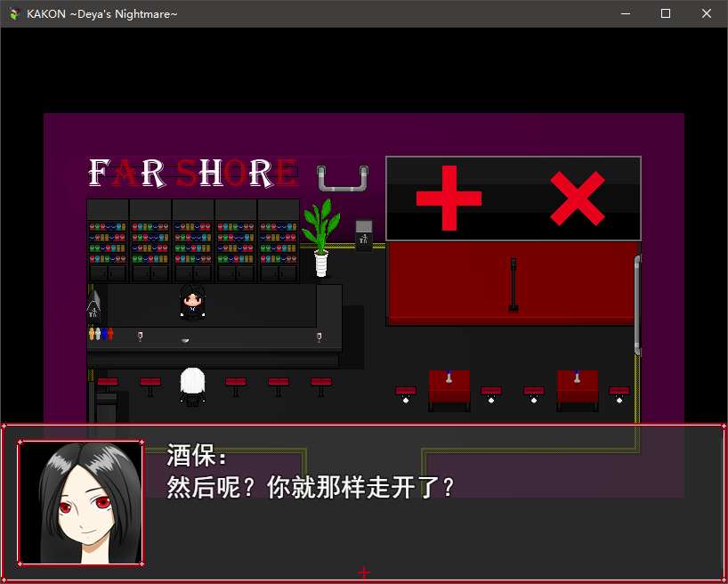Click the KAKON app icon in title bar
728x584 pixels.
coord(15,13)
